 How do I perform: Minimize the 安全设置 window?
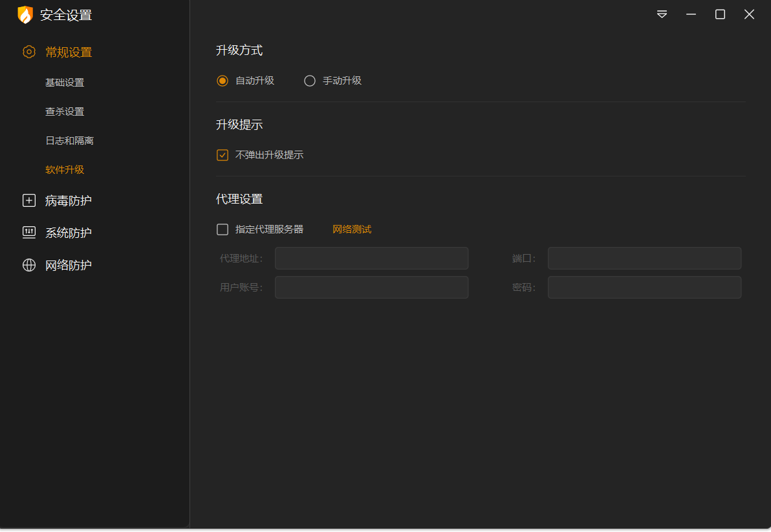tap(691, 14)
